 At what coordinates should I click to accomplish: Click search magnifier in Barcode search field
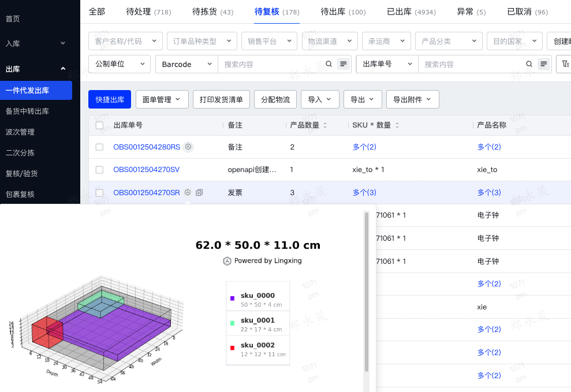pos(329,64)
